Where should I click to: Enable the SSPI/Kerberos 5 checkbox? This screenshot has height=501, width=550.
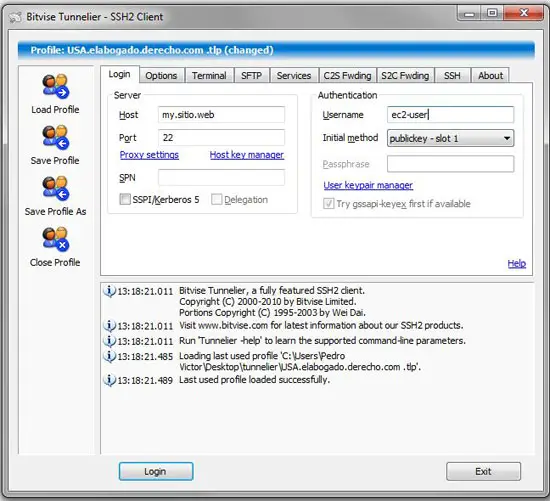125,199
